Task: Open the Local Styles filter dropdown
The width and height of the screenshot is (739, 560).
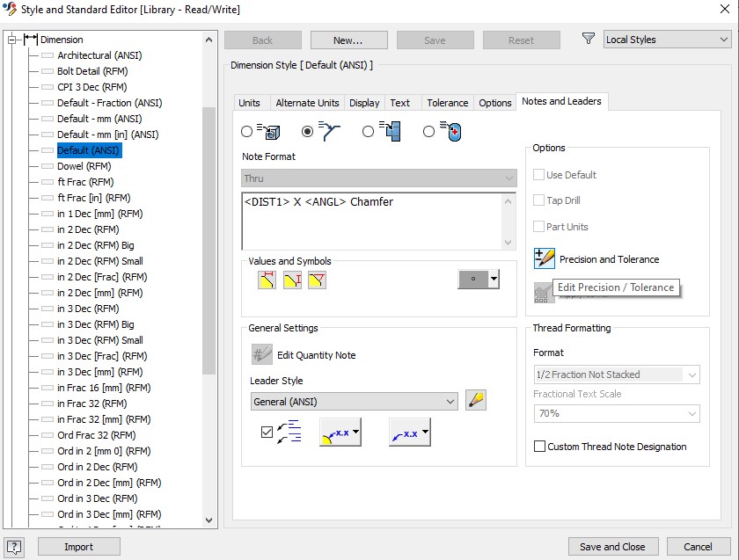Action: [668, 40]
